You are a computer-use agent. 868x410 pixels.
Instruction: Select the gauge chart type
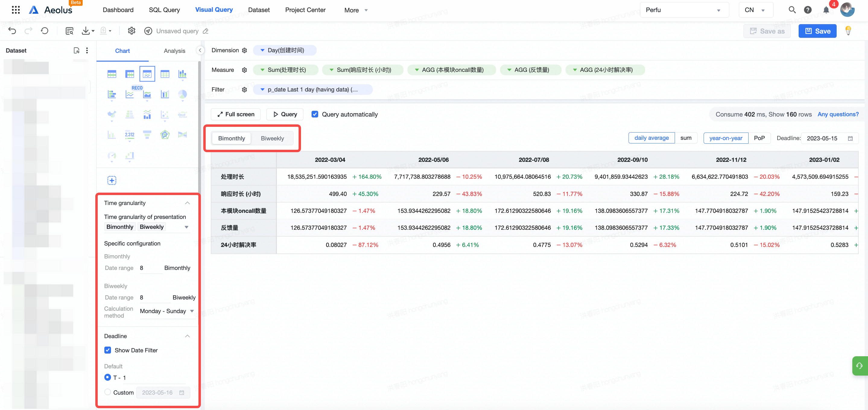click(112, 155)
